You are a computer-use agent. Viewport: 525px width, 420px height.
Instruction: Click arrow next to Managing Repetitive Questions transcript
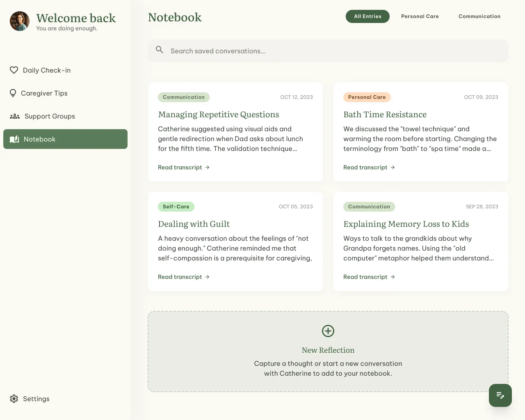click(207, 167)
